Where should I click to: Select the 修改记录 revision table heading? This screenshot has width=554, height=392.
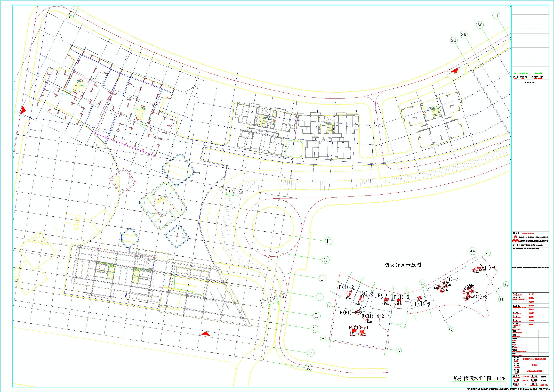529,82
